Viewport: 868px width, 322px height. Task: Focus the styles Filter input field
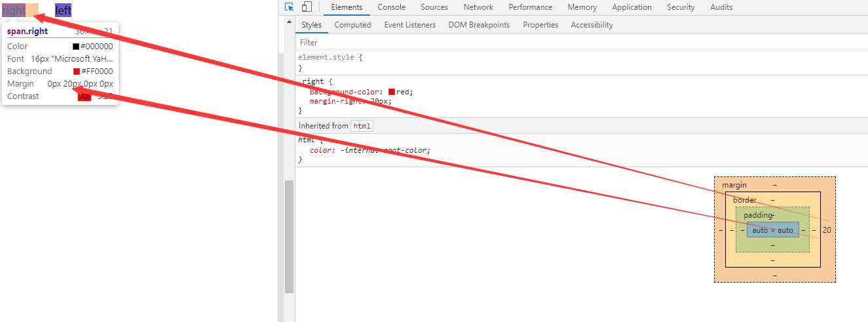click(581, 43)
